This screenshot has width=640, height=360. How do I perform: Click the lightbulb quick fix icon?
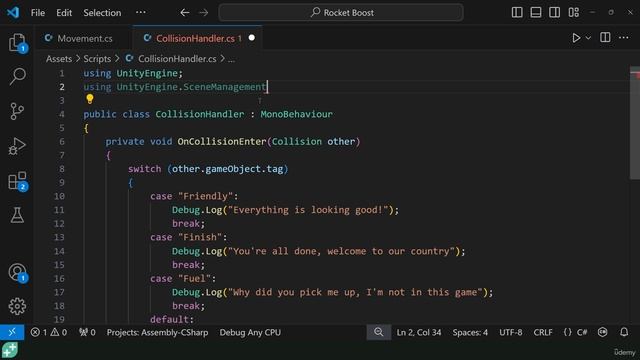coord(90,99)
